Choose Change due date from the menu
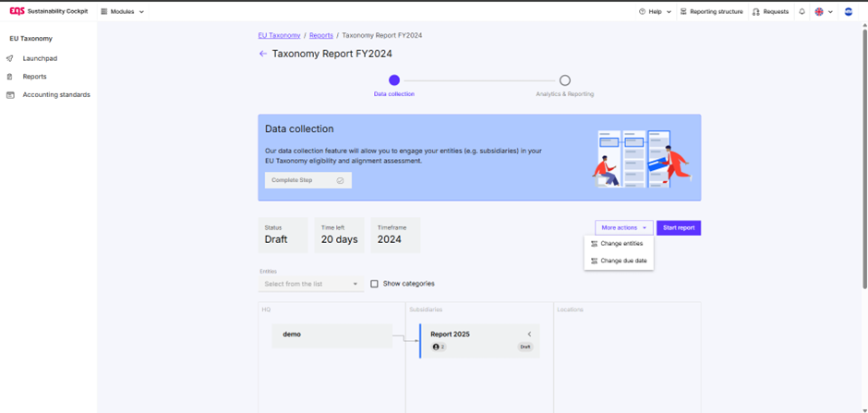 pos(619,261)
